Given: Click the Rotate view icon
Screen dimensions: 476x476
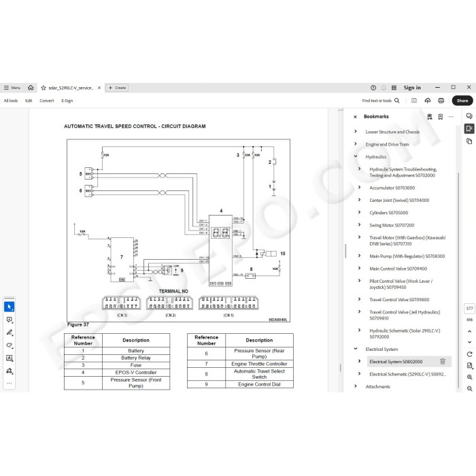Looking at the screenshot, I should click(x=469, y=354).
